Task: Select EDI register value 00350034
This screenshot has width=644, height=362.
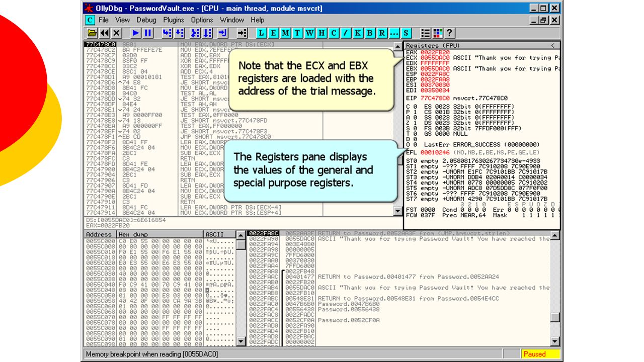Action: click(x=435, y=90)
